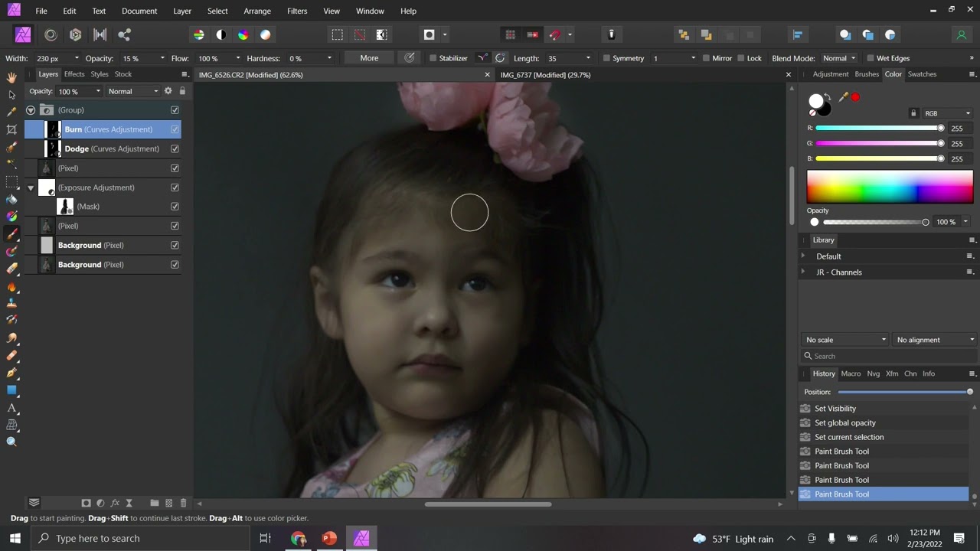Viewport: 980px width, 551px height.
Task: Hide the Burn curves adjustment layer
Action: (175, 129)
